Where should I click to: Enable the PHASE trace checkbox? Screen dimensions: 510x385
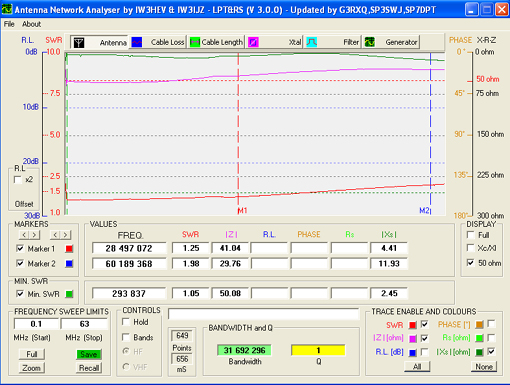point(491,324)
